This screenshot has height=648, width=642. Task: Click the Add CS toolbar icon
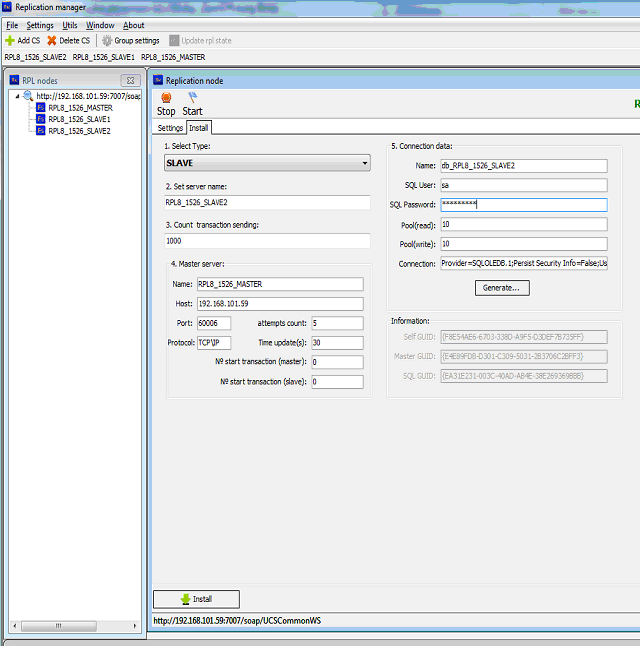[x=10, y=41]
